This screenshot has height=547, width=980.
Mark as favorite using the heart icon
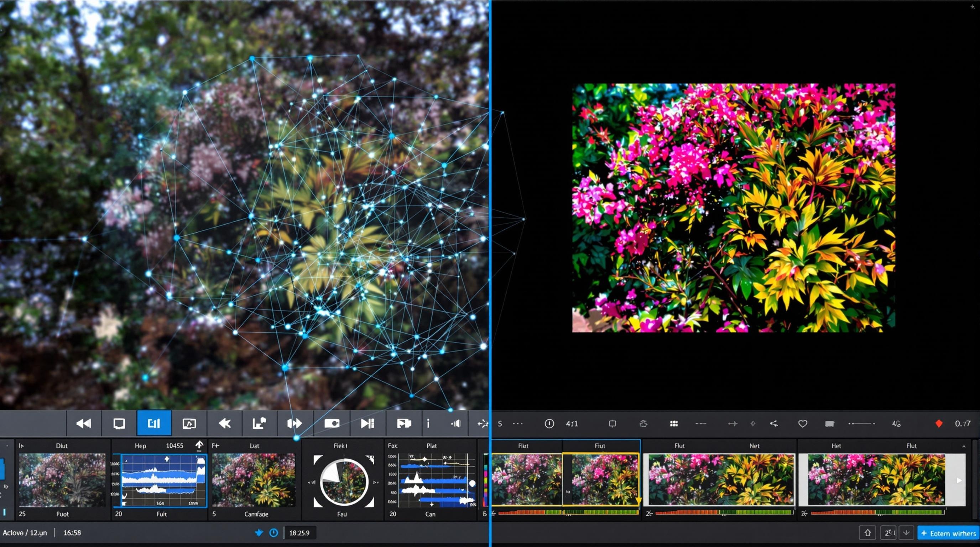pyautogui.click(x=803, y=423)
